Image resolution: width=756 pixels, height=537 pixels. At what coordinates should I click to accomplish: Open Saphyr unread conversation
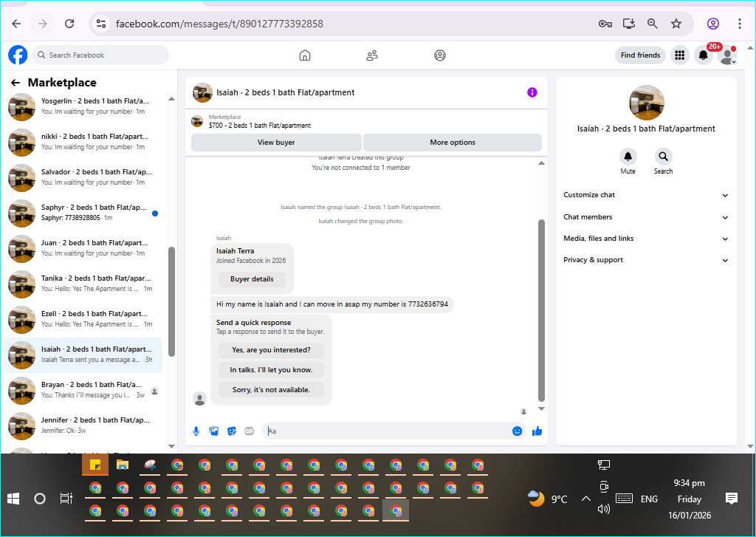click(x=83, y=213)
